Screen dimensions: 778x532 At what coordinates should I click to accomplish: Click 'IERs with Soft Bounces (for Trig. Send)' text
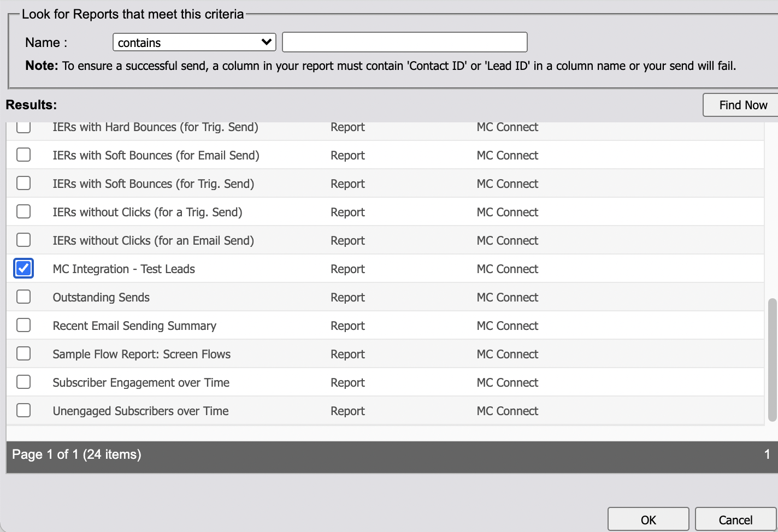pos(154,184)
